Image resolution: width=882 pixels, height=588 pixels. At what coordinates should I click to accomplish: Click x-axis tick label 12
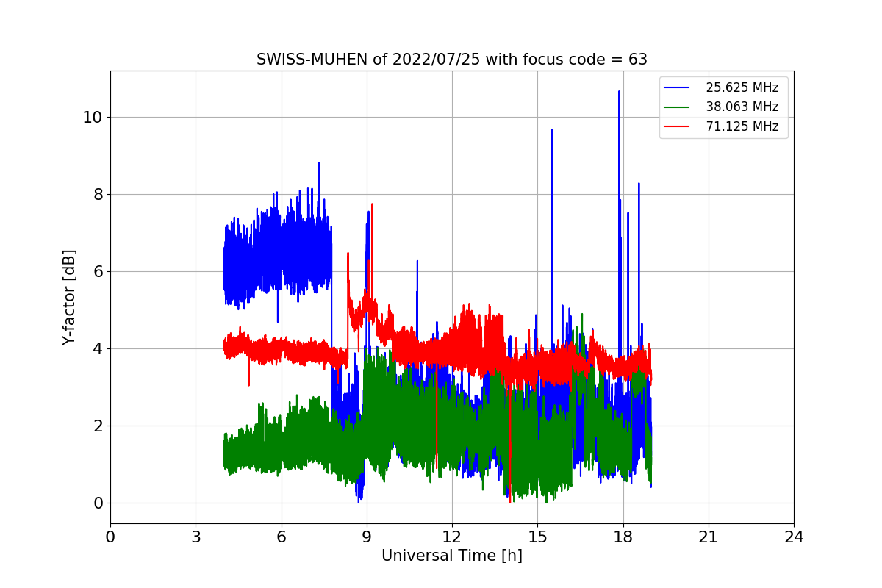click(452, 537)
